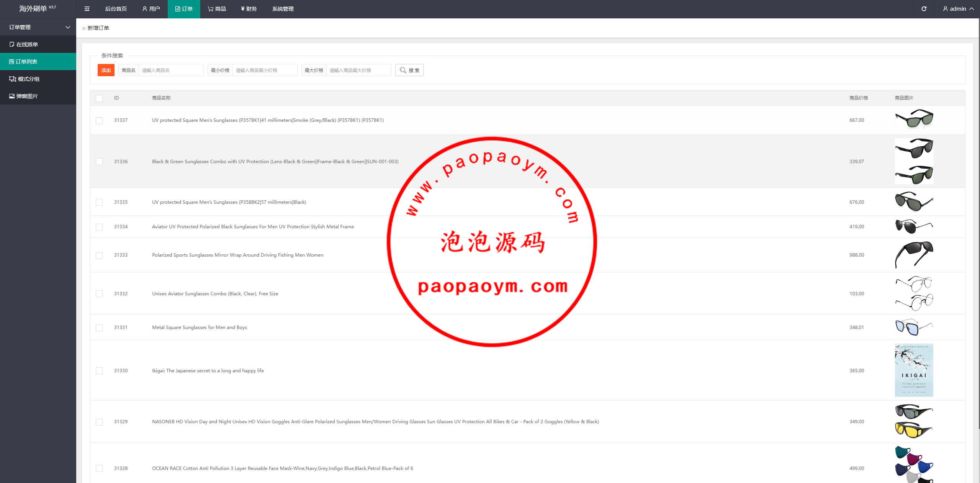Open the 用户 menu
Viewport: 980px width, 483px height.
click(x=151, y=9)
